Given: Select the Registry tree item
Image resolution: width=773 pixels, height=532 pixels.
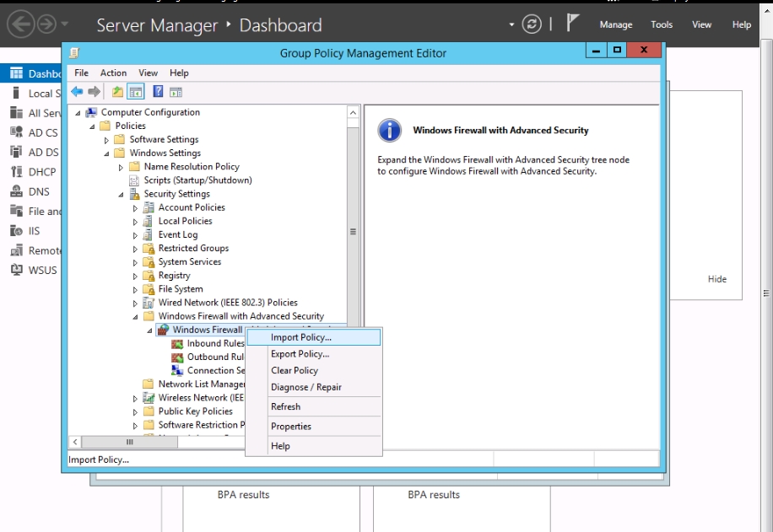Looking at the screenshot, I should point(174,276).
